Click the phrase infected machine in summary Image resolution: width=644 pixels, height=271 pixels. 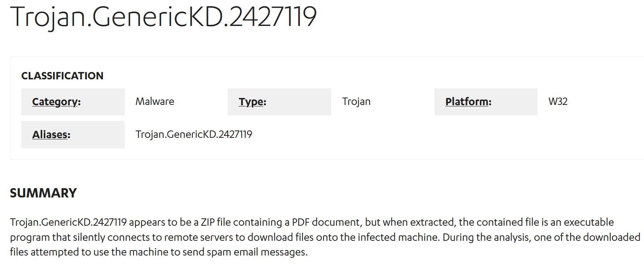click(399, 237)
